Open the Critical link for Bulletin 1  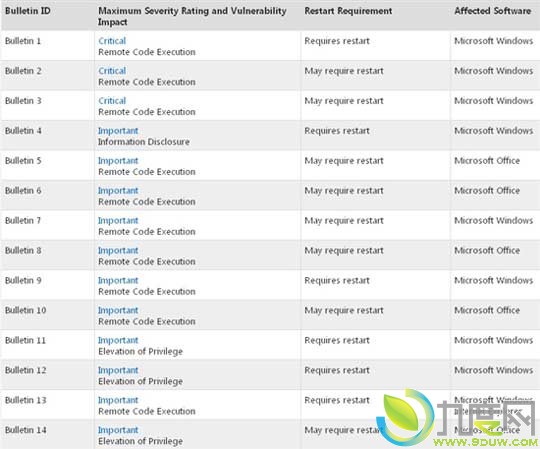(x=112, y=41)
